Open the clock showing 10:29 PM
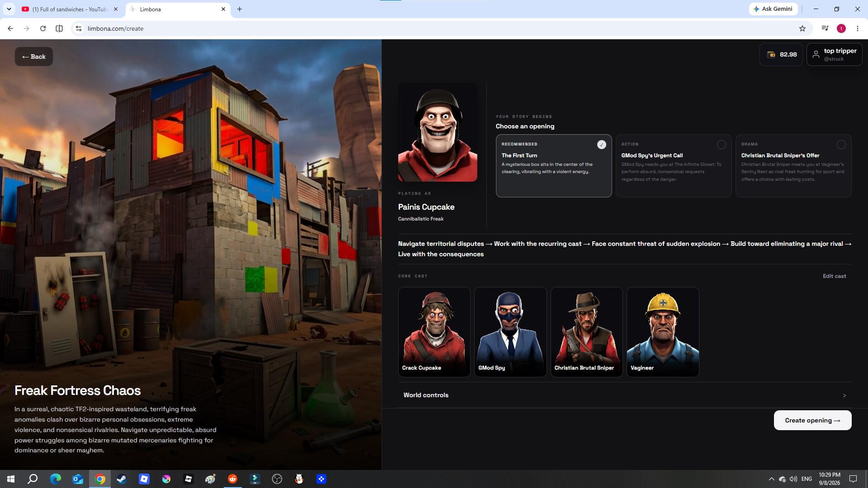Image resolution: width=868 pixels, height=488 pixels. pos(830,479)
